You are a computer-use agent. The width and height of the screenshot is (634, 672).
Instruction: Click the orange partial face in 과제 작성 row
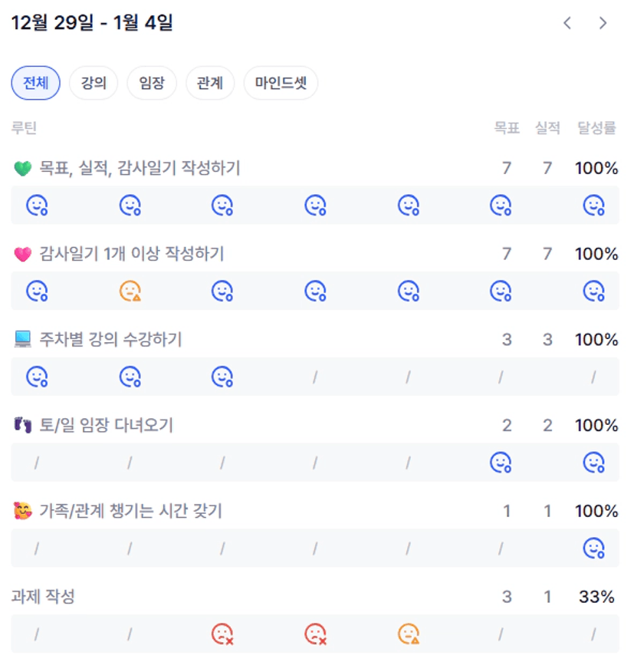pos(408,634)
